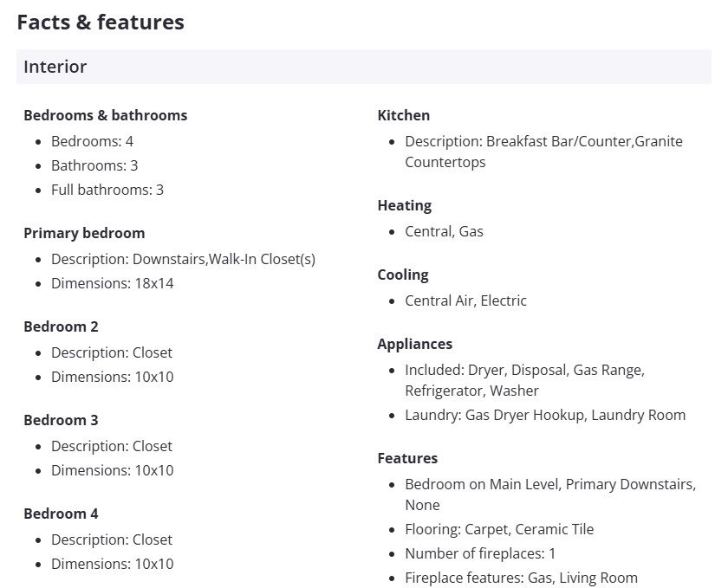The height and width of the screenshot is (588, 715).
Task: Click the Primary bedroom subheading
Action: [x=84, y=233]
